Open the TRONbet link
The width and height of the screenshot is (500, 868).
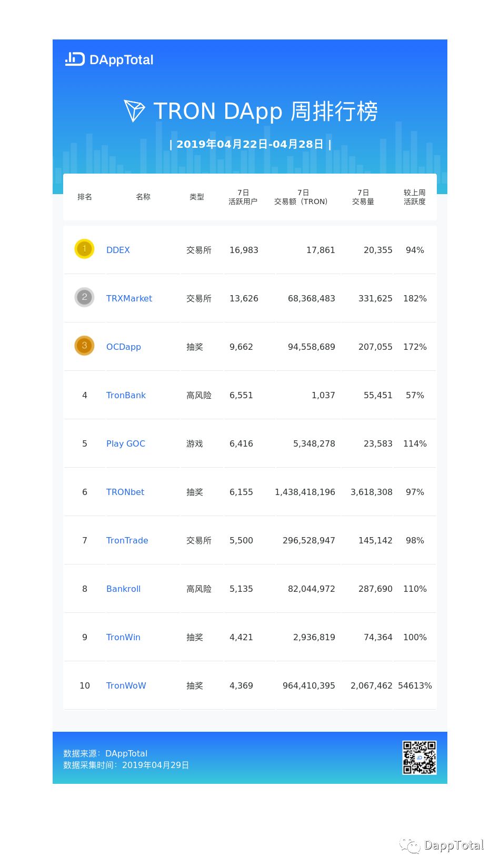(125, 492)
